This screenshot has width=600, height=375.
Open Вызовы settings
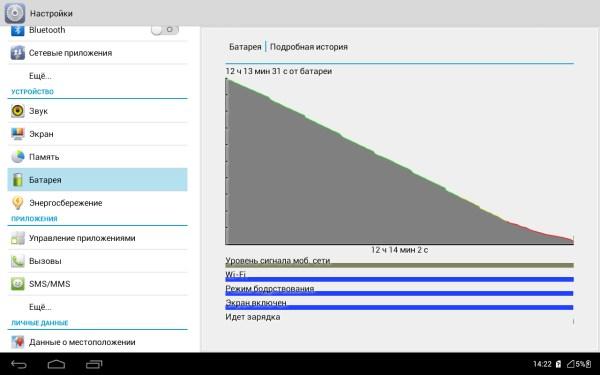[98, 261]
